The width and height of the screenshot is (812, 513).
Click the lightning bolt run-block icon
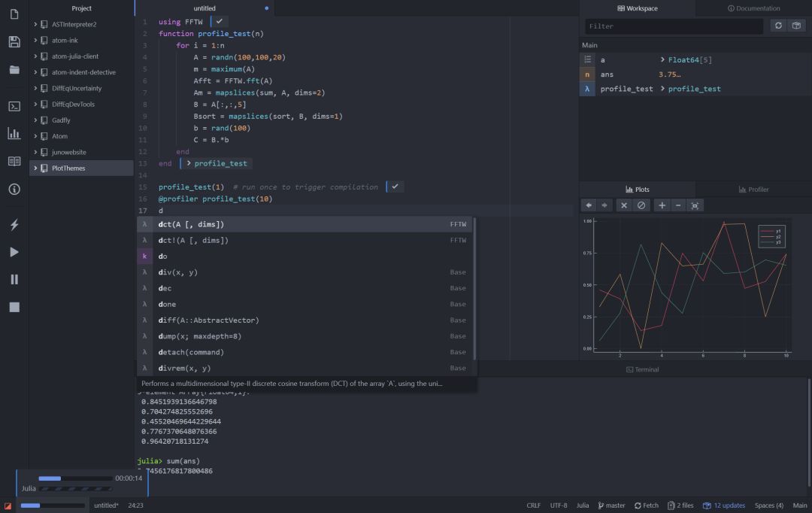point(14,224)
